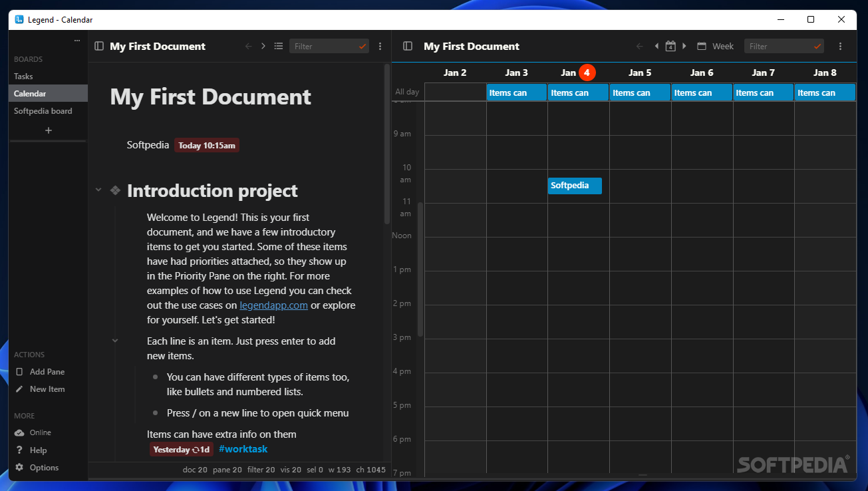
Task: Click all-day event 'Items can' on Jan 8
Action: point(825,92)
